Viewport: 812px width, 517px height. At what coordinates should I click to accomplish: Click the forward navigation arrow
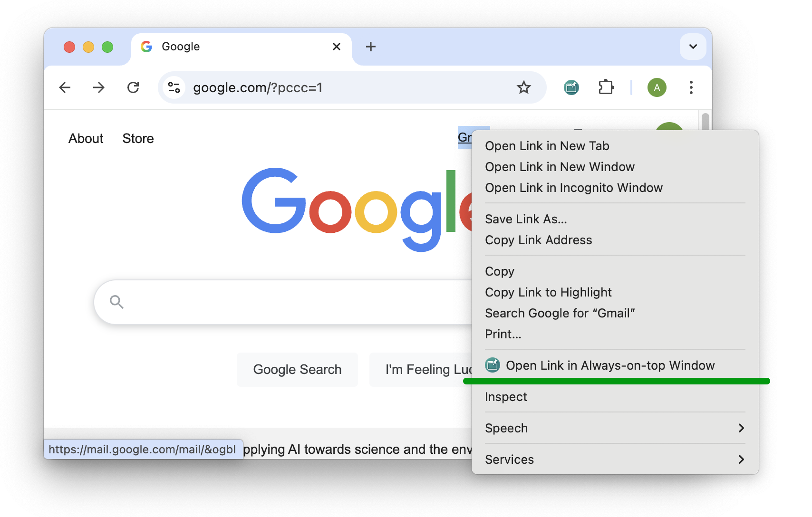tap(99, 87)
